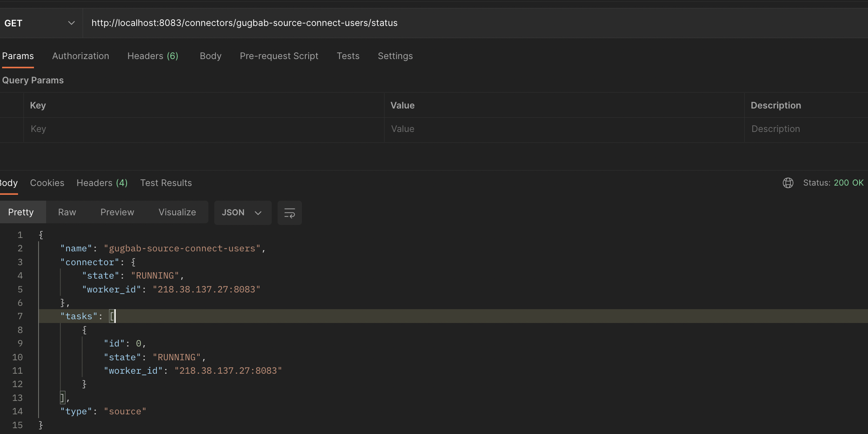868x434 pixels.
Task: Click the "id" key on line 9
Action: pos(114,344)
